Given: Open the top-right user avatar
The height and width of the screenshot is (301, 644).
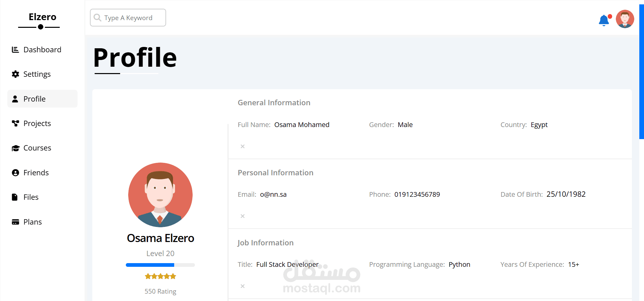Looking at the screenshot, I should 625,19.
